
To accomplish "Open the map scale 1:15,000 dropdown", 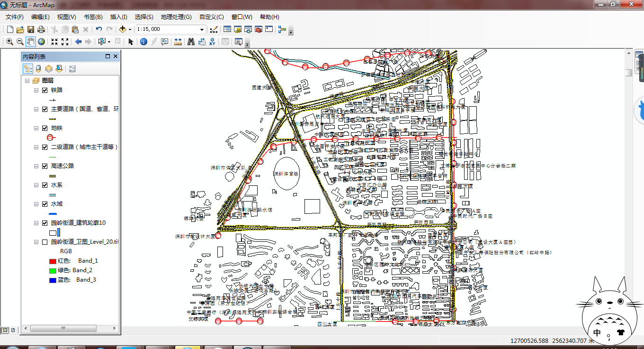I will tap(202, 29).
